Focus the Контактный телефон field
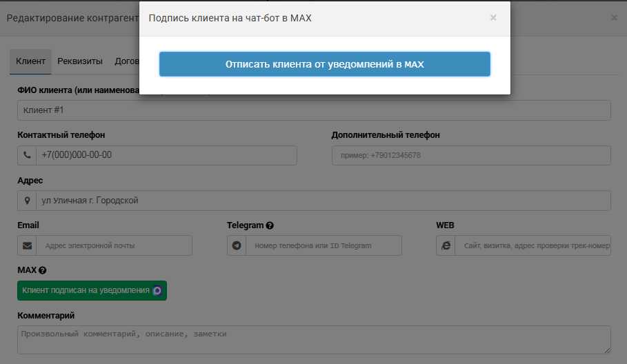The width and height of the screenshot is (627, 364). pyautogui.click(x=166, y=155)
